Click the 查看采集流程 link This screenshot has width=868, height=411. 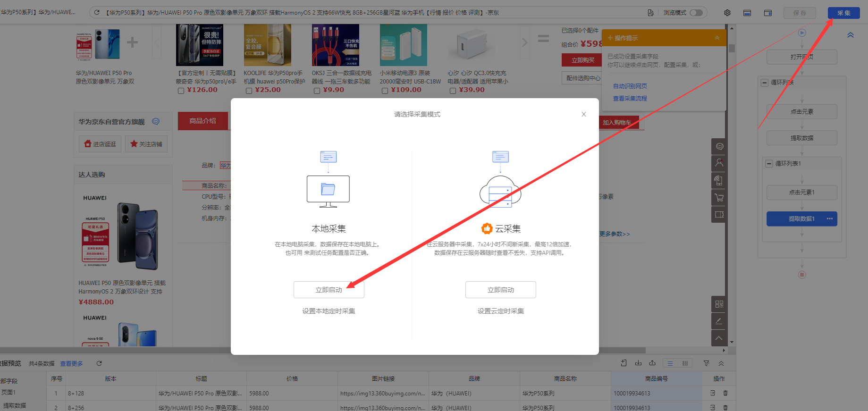[x=630, y=99]
